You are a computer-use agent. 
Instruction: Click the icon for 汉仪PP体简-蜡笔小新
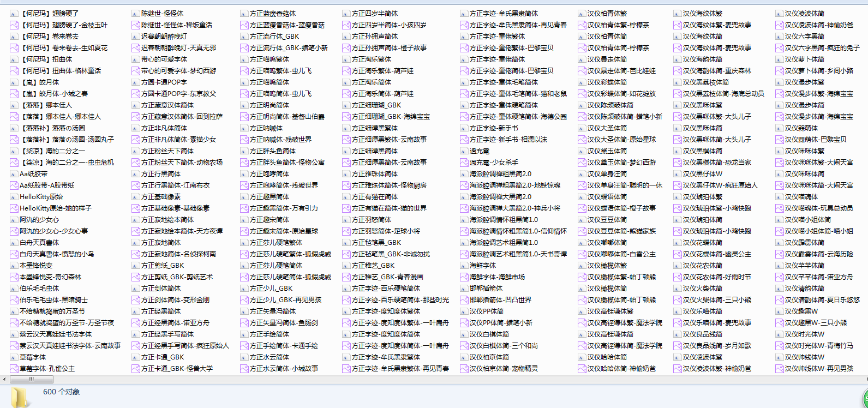[x=464, y=323]
